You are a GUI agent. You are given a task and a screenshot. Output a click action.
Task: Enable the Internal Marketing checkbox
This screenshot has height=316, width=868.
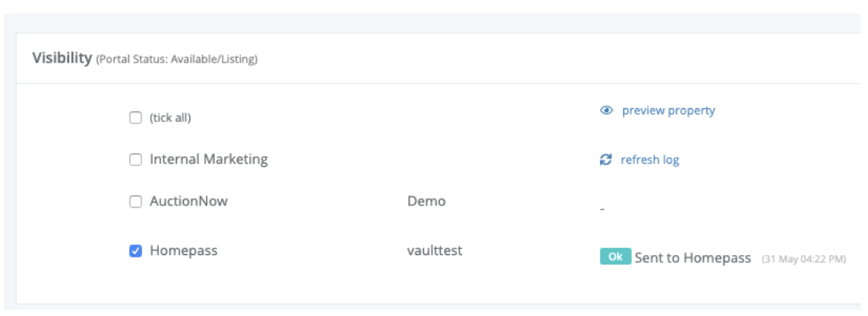tap(135, 160)
